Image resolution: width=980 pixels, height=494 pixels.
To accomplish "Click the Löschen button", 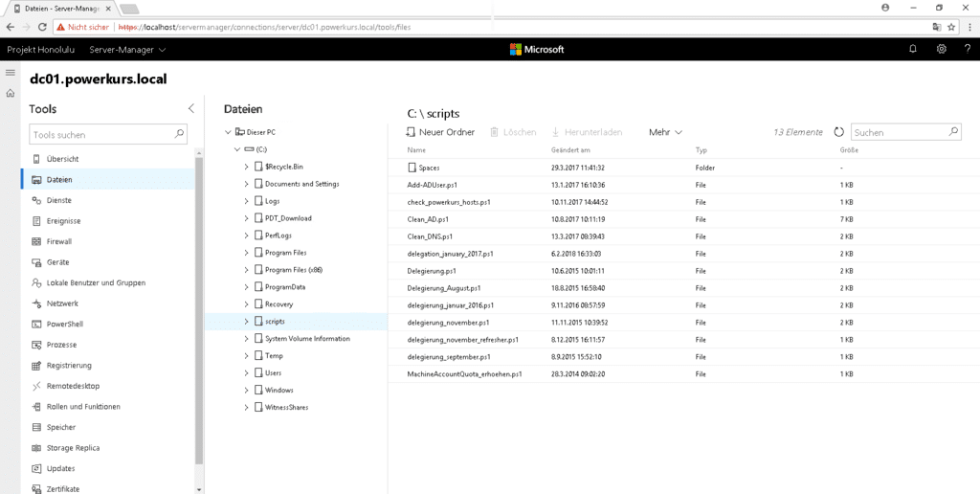I will click(x=513, y=132).
